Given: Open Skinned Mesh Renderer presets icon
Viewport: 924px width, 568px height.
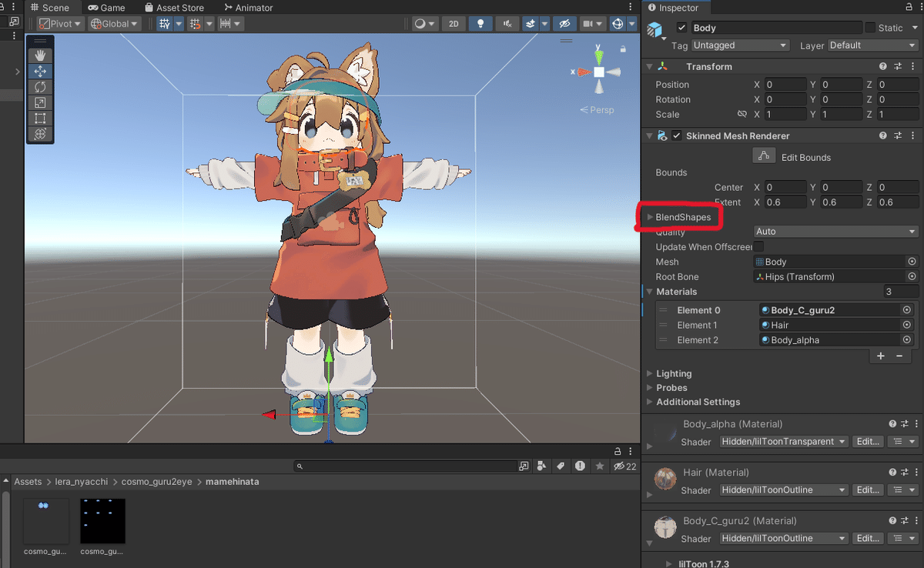Looking at the screenshot, I should (x=899, y=136).
